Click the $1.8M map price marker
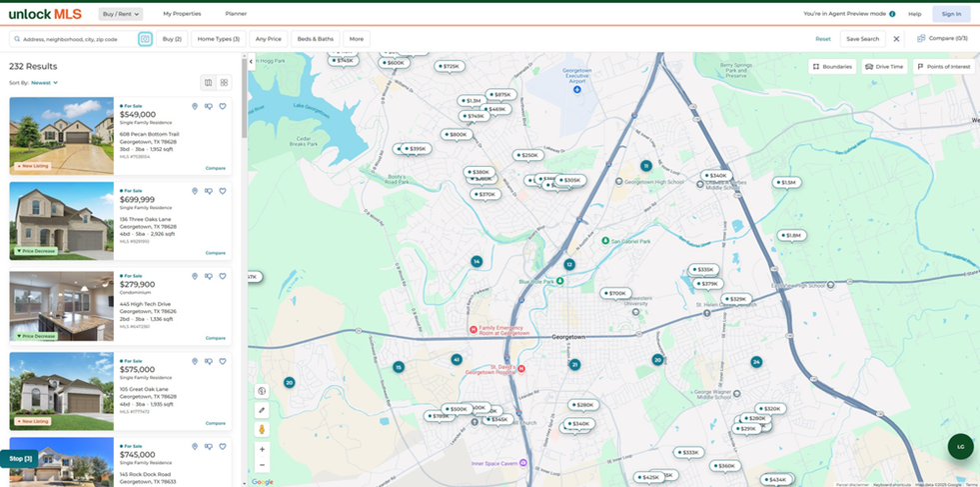 (x=792, y=235)
